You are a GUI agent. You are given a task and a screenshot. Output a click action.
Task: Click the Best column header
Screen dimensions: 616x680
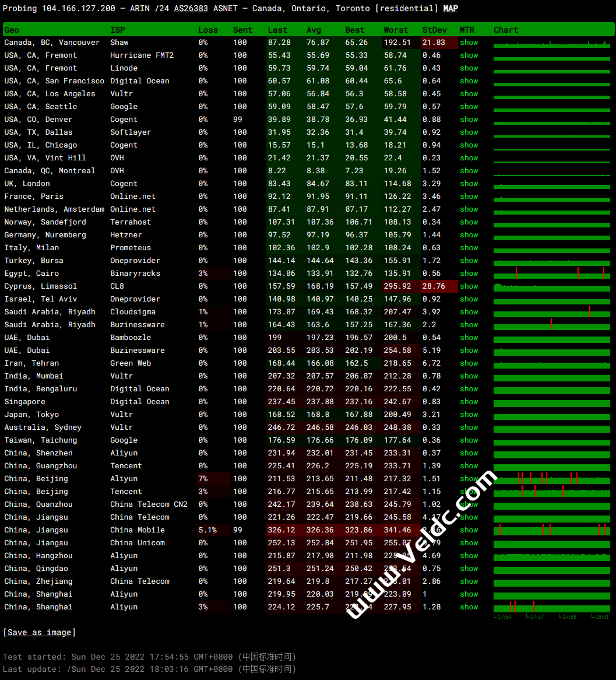(354, 30)
